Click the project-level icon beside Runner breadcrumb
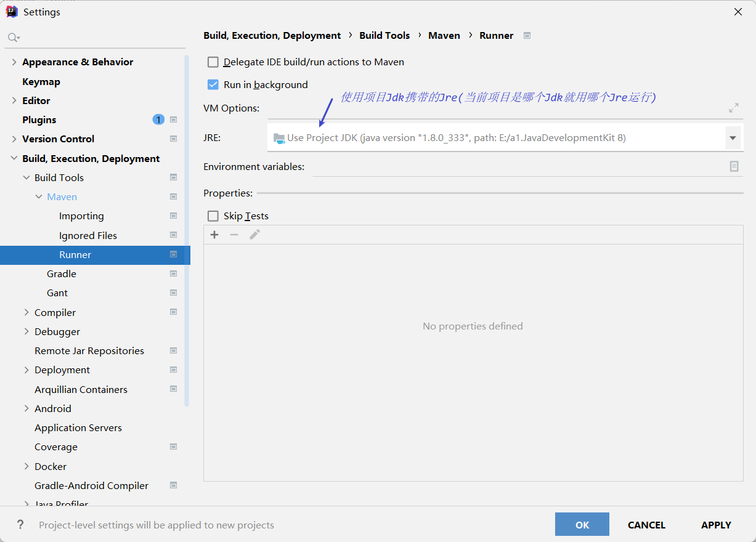Image resolution: width=756 pixels, height=542 pixels. pos(527,36)
